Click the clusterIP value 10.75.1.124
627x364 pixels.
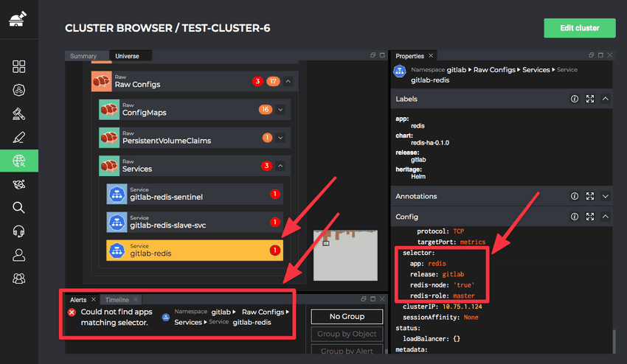point(462,307)
